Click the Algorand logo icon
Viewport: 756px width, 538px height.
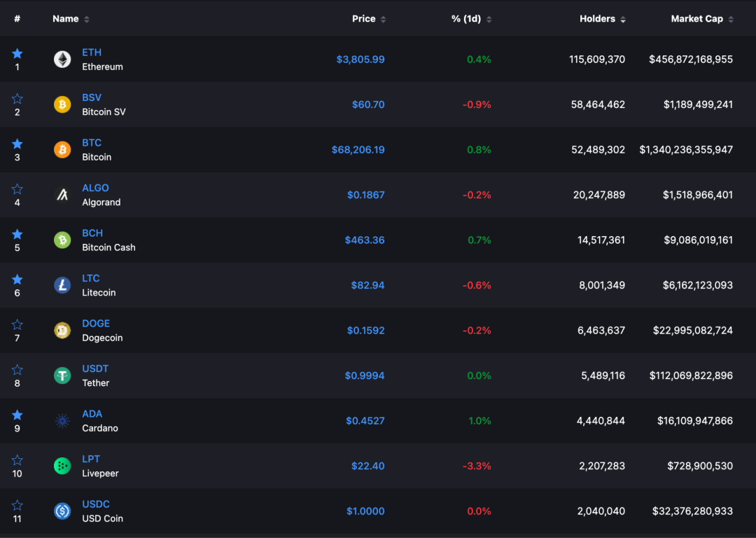coord(62,195)
